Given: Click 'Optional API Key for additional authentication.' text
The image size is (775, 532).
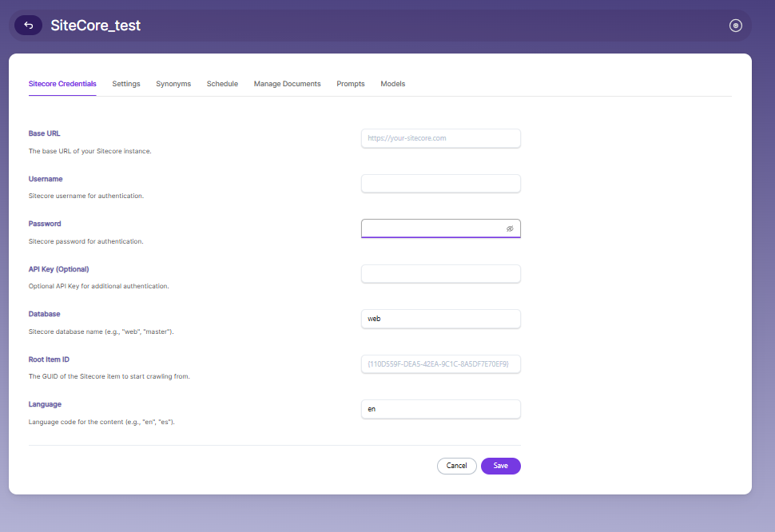Looking at the screenshot, I should pyautogui.click(x=98, y=286).
